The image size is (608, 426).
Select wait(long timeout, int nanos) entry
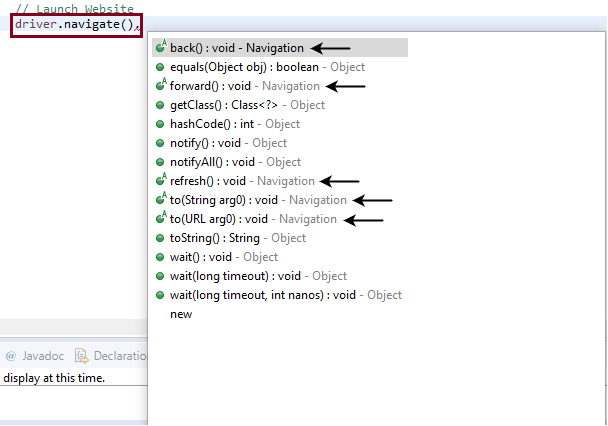tap(286, 295)
